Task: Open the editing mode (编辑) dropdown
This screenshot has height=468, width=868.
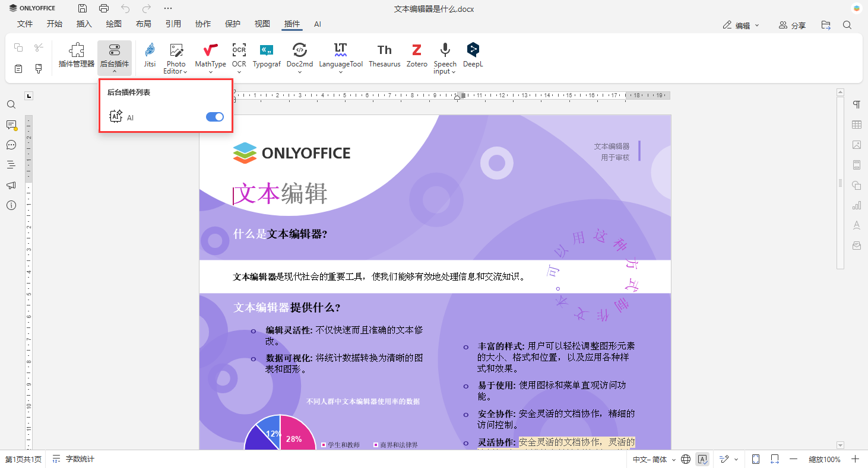Action: [x=741, y=25]
